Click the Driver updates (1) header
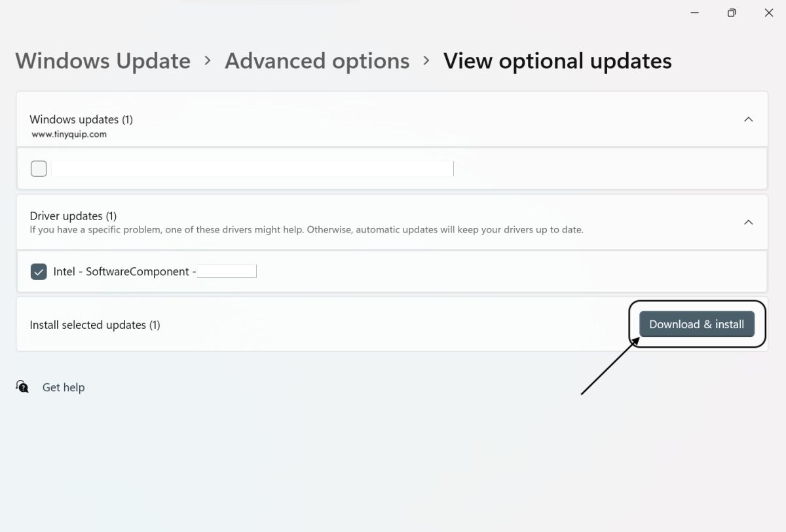The height and width of the screenshot is (532, 786). click(x=73, y=216)
